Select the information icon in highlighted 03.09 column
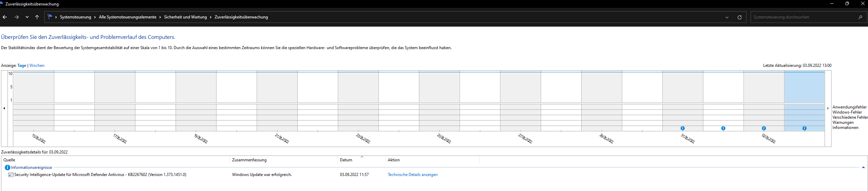 tap(805, 128)
